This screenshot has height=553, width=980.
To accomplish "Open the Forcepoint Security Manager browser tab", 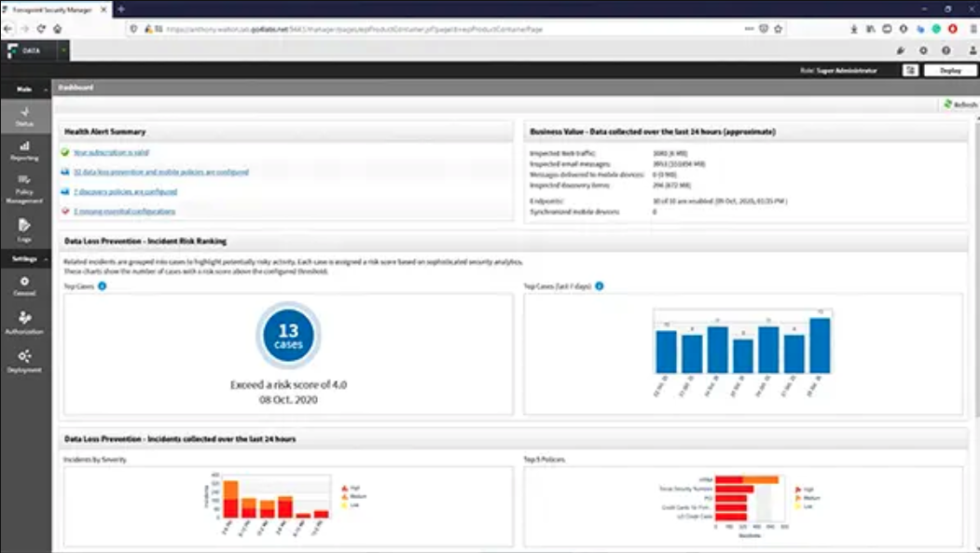I will point(51,7).
